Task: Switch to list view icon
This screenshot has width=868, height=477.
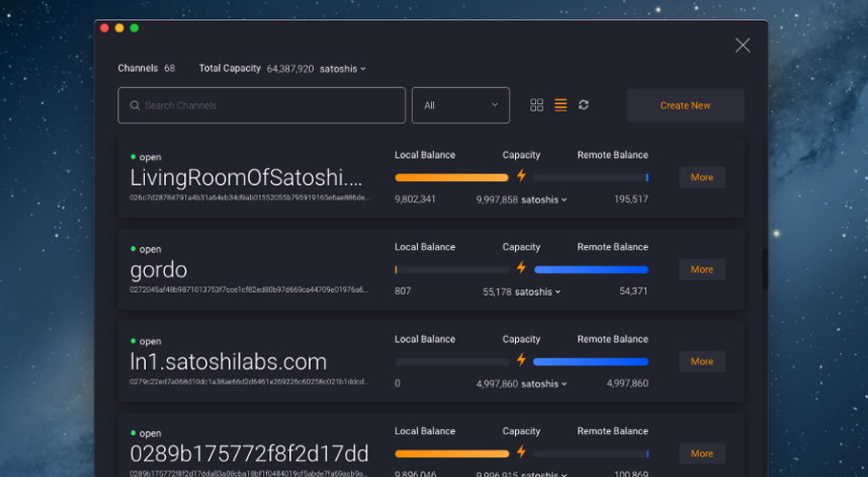Action: 561,105
